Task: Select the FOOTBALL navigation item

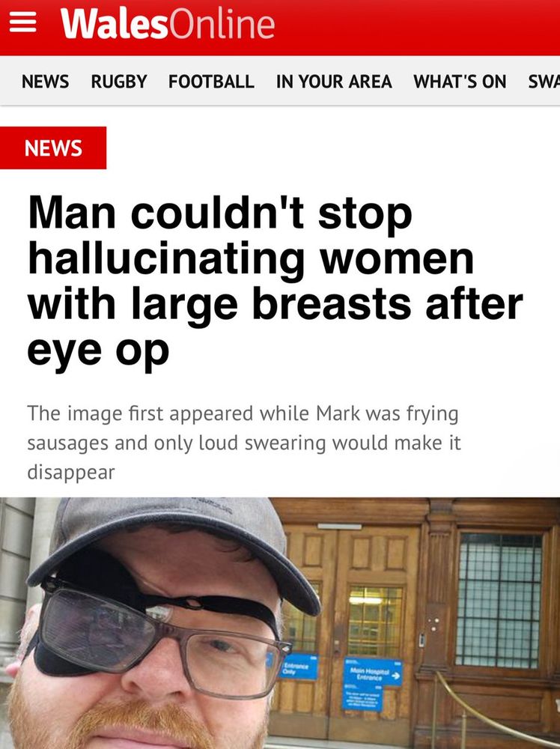Action: click(211, 81)
